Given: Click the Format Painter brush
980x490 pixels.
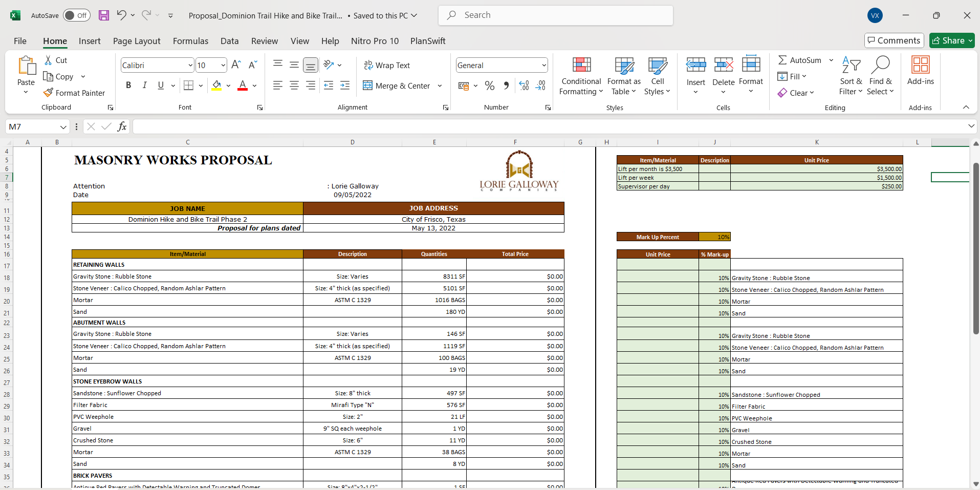Looking at the screenshot, I should (x=48, y=93).
